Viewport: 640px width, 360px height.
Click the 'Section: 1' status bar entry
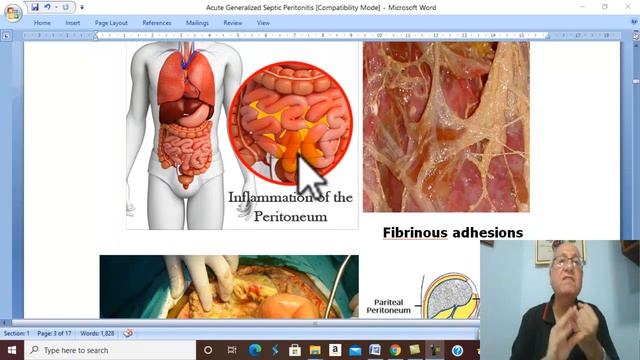[17, 333]
